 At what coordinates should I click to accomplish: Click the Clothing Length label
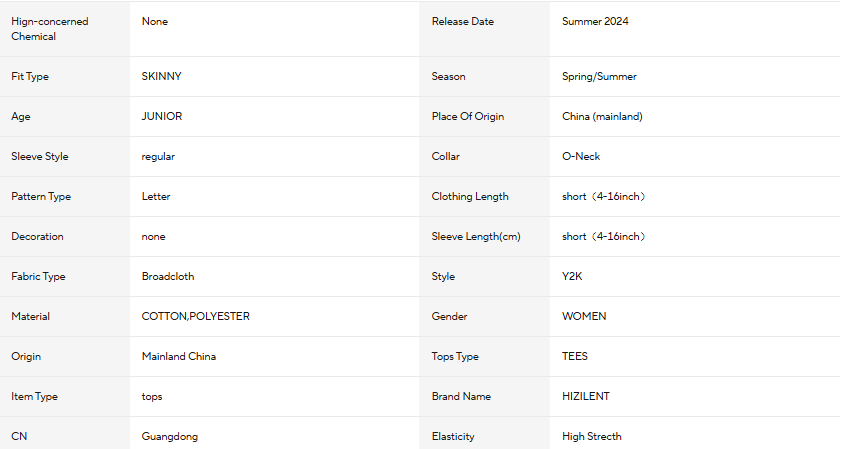tap(470, 197)
